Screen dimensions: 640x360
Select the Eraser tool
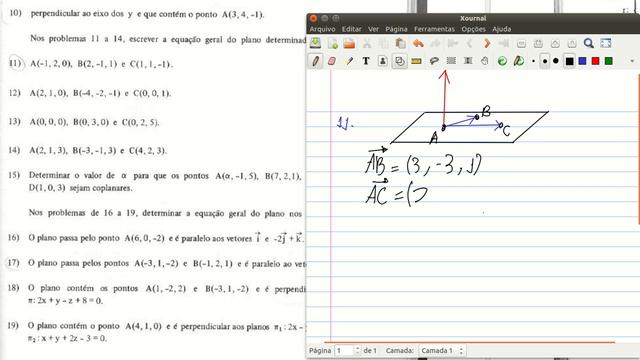(x=332, y=61)
